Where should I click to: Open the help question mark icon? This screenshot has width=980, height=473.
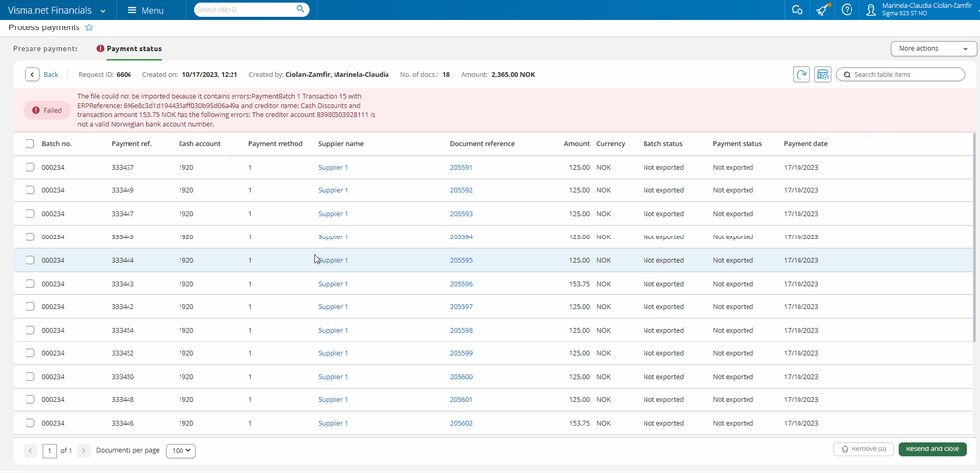click(847, 10)
